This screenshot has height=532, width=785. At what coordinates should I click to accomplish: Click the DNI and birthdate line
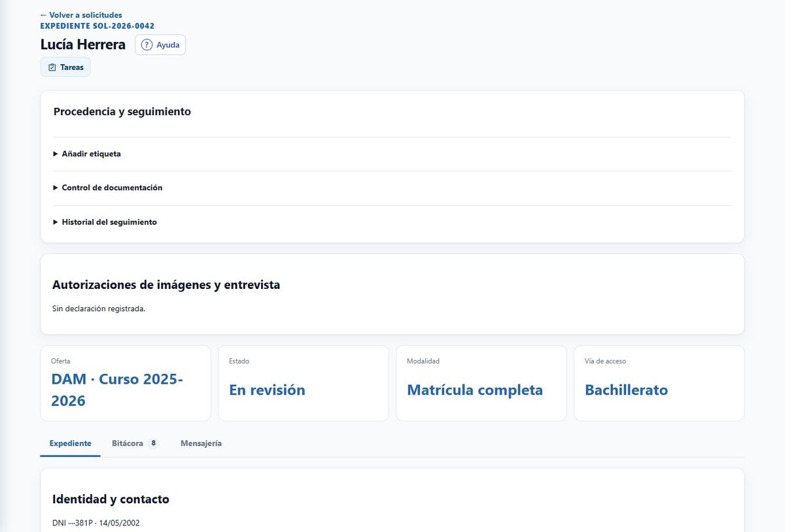pos(96,523)
